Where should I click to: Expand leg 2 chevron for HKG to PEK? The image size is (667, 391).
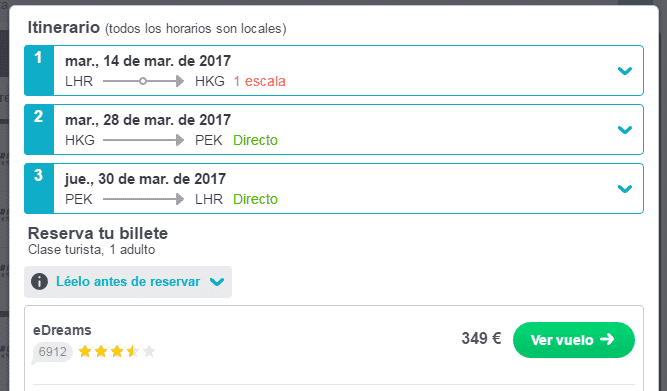(624, 129)
